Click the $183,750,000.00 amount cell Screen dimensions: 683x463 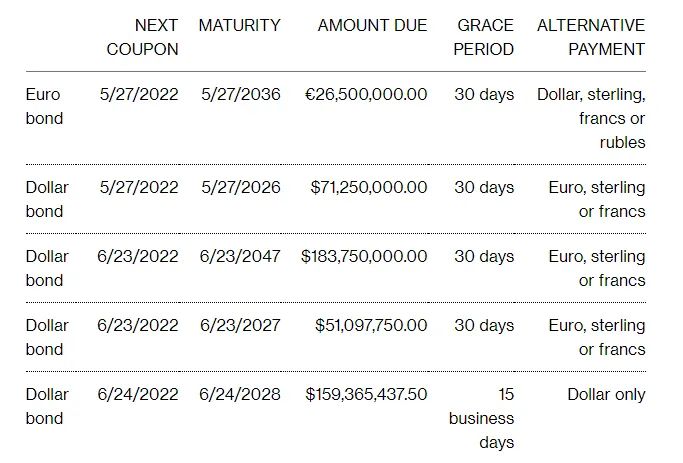364,256
